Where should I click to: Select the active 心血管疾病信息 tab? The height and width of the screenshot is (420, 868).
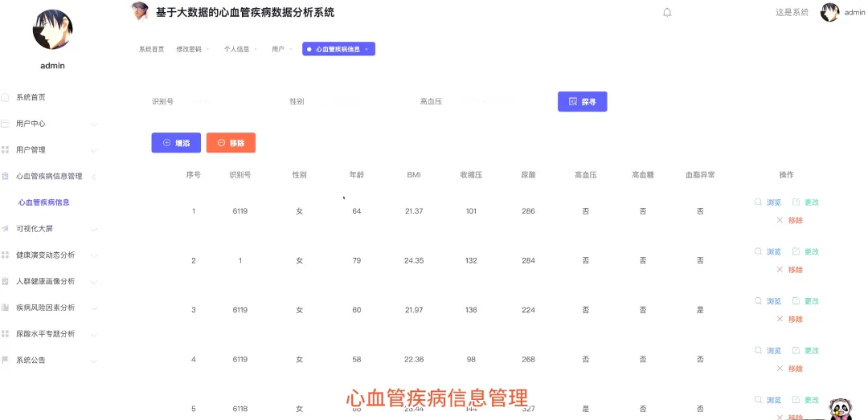(338, 49)
